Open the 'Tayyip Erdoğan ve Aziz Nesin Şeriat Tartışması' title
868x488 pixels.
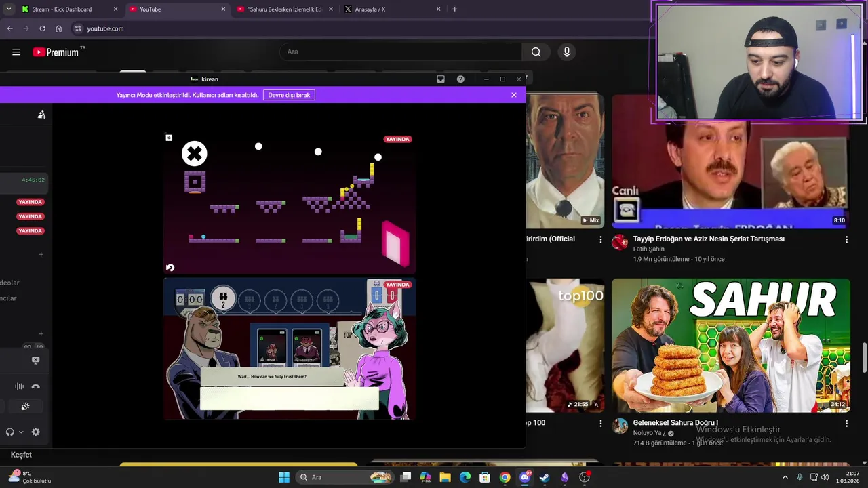click(x=709, y=239)
